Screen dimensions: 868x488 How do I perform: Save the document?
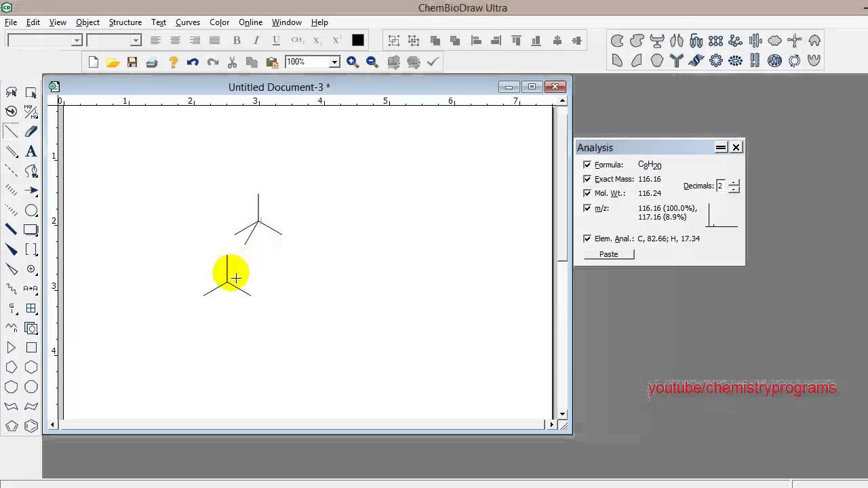[x=132, y=62]
